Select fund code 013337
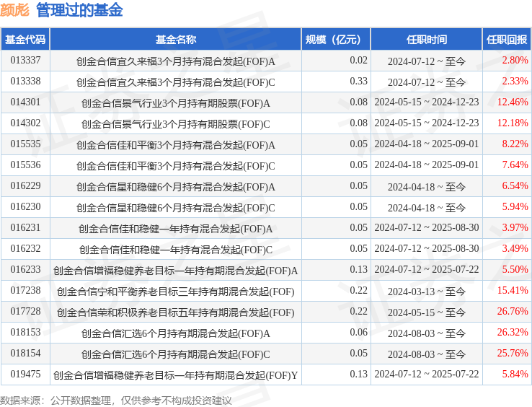Image resolution: width=532 pixels, height=407 pixels. (x=25, y=61)
